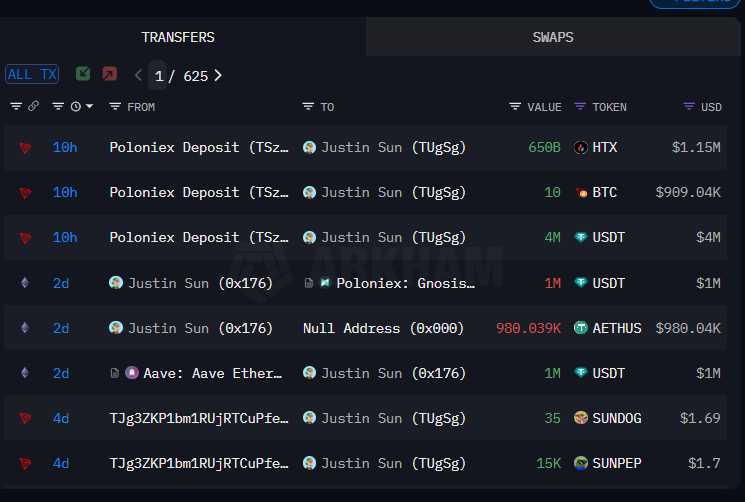This screenshot has height=502, width=745.
Task: Click the Aave Ethereum entity icon
Action: [133, 373]
